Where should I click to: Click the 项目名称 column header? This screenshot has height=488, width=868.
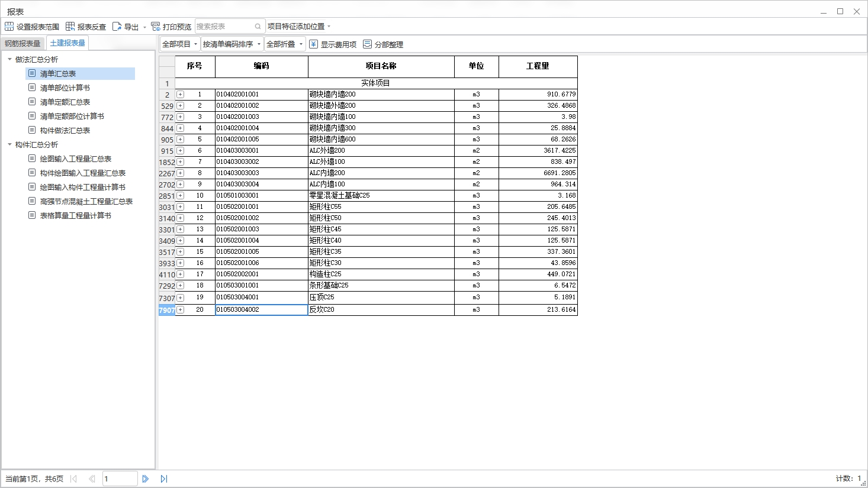[x=381, y=66]
